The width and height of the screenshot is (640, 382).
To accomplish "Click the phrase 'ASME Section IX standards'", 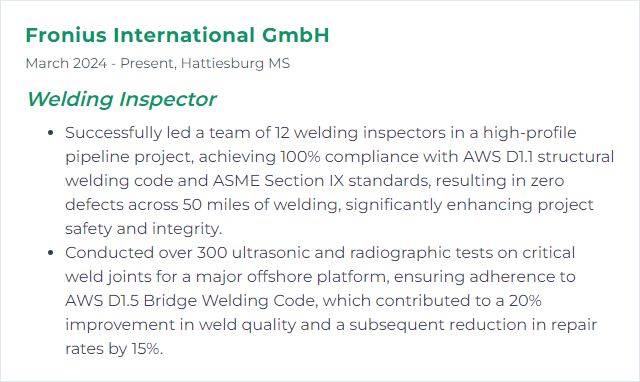I will 321,181.
